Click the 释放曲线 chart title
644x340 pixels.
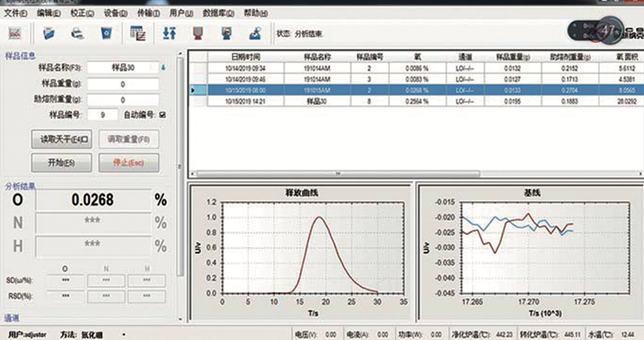point(302,193)
